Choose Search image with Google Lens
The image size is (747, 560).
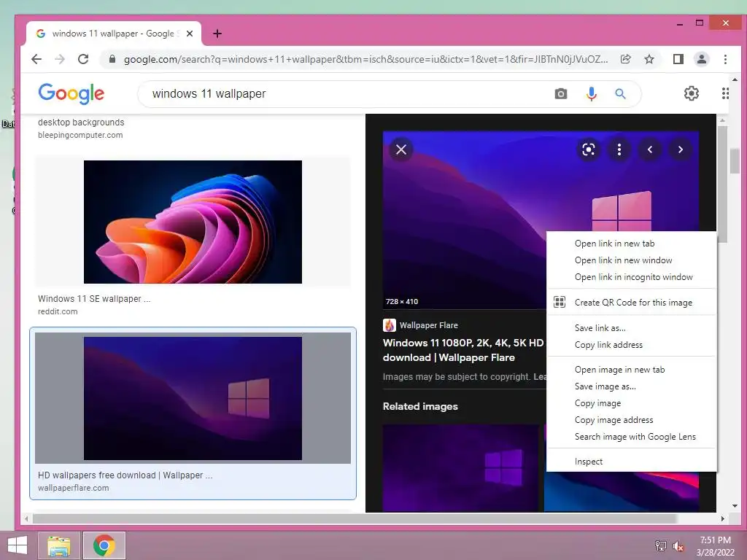click(x=632, y=437)
